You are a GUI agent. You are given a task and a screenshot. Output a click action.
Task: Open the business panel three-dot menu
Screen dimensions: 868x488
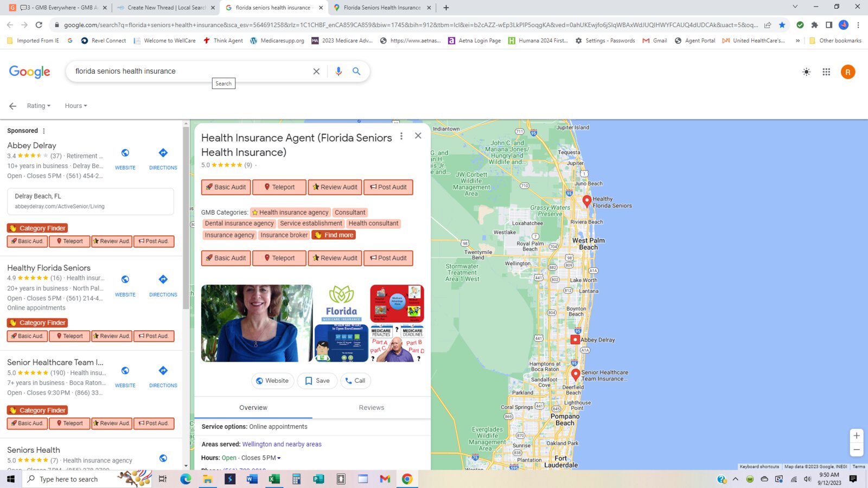click(401, 137)
